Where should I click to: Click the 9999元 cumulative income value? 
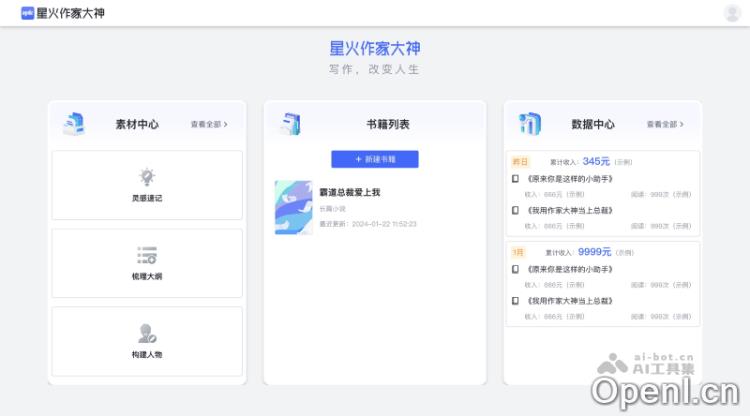(595, 252)
